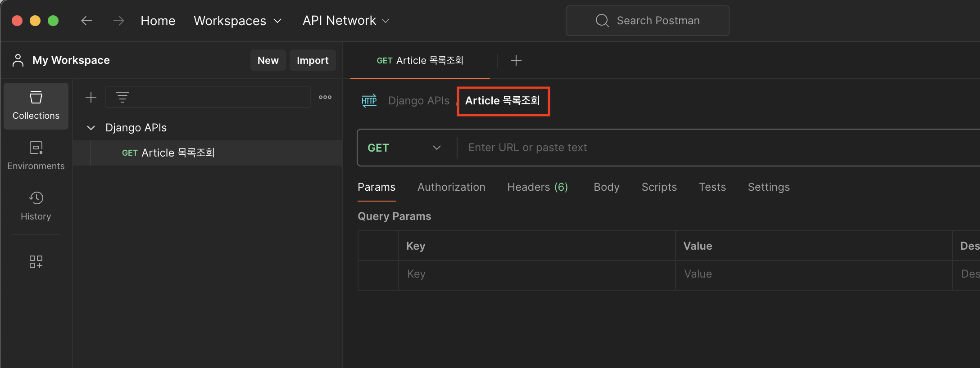This screenshot has height=368, width=980.
Task: Switch to the Authorization tab
Action: [451, 187]
